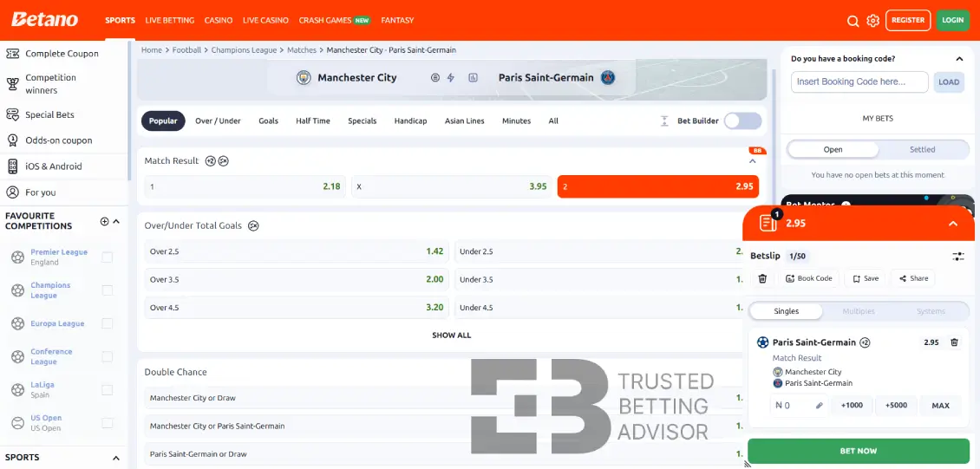Screen dimensions: 980x469
Task: Add +1000 to stake
Action: [852, 406]
